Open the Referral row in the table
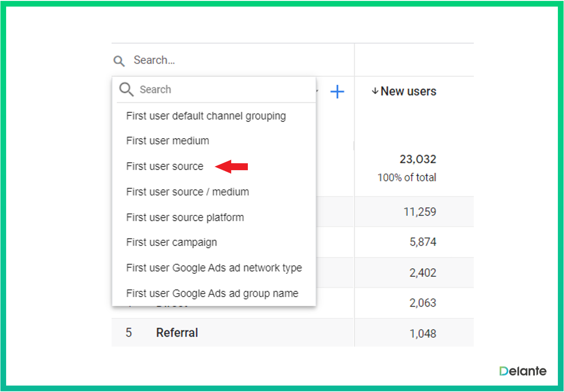 pyautogui.click(x=177, y=332)
